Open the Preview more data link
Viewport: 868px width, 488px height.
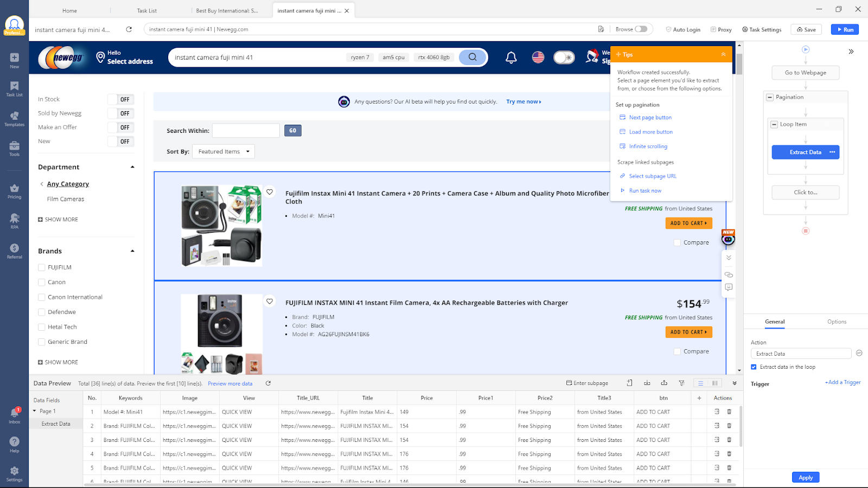230,383
